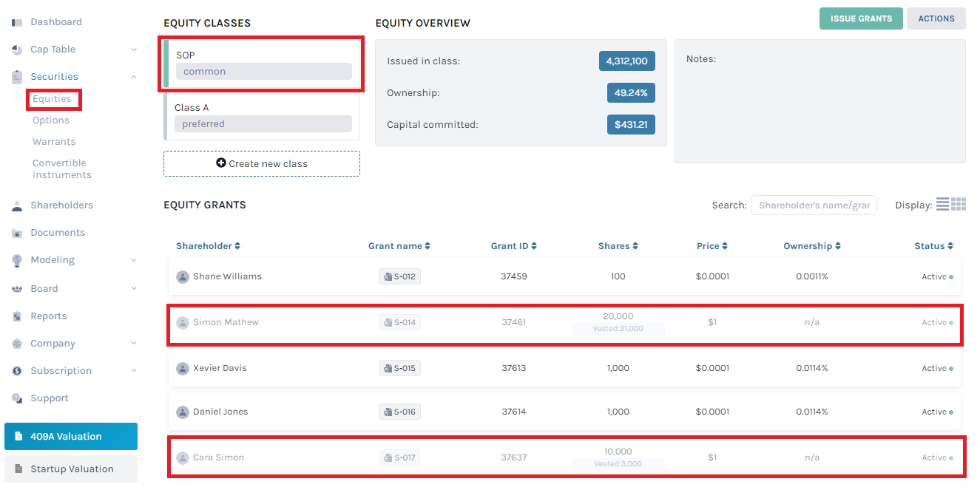980x487 pixels.
Task: Click the Shareholders person icon in sidebar
Action: [x=16, y=205]
